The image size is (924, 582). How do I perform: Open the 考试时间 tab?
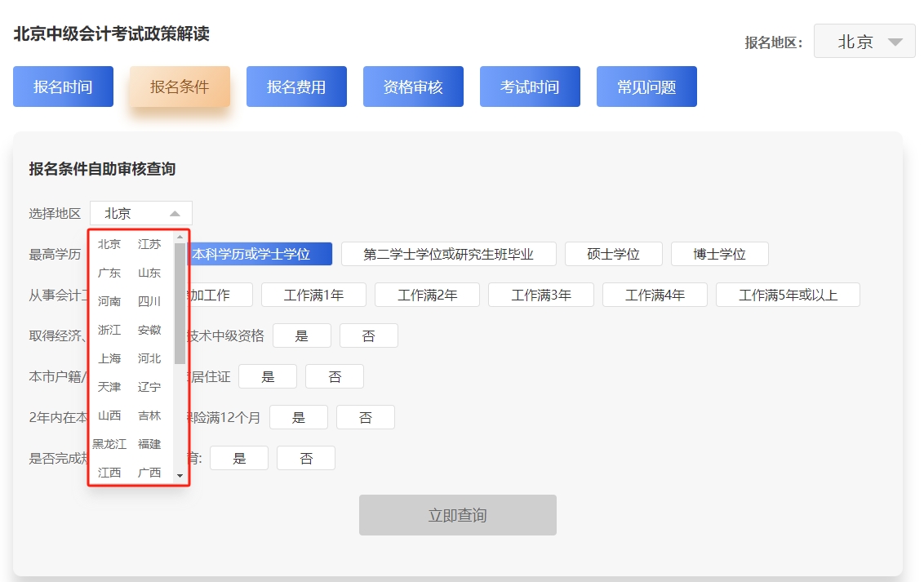[x=530, y=86]
